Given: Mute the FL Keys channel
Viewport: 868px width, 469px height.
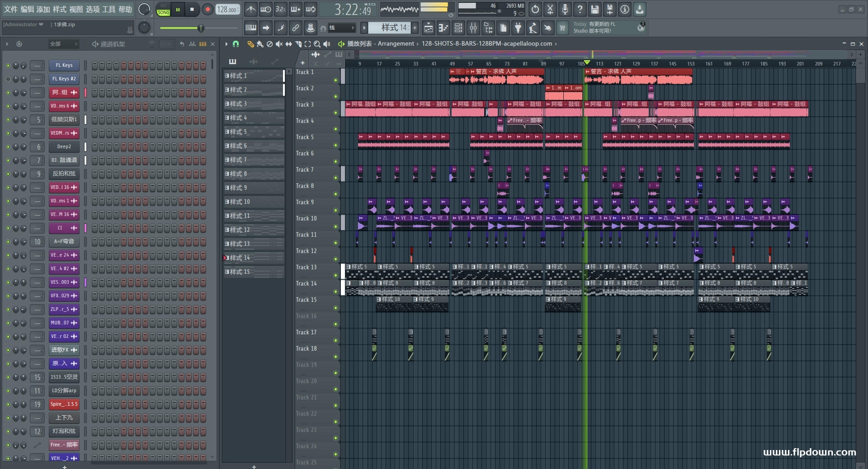Looking at the screenshot, I should (8, 66).
